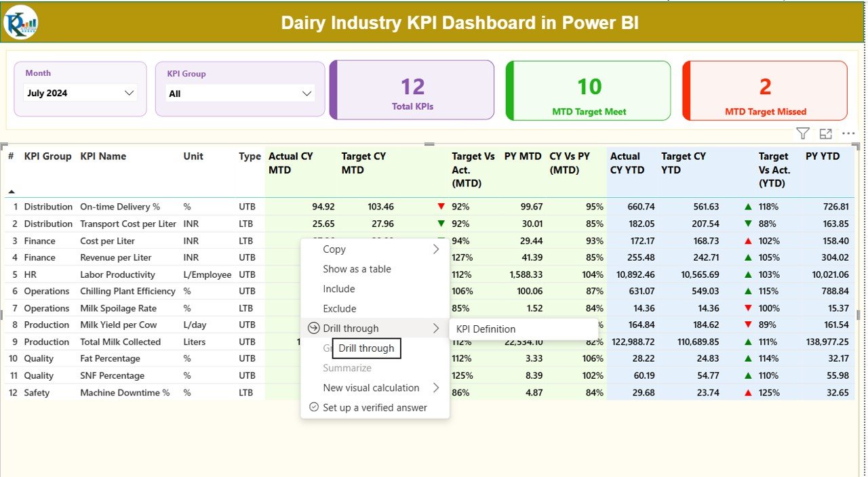Click the filter icon above the table
The height and width of the screenshot is (477, 868).
[803, 134]
